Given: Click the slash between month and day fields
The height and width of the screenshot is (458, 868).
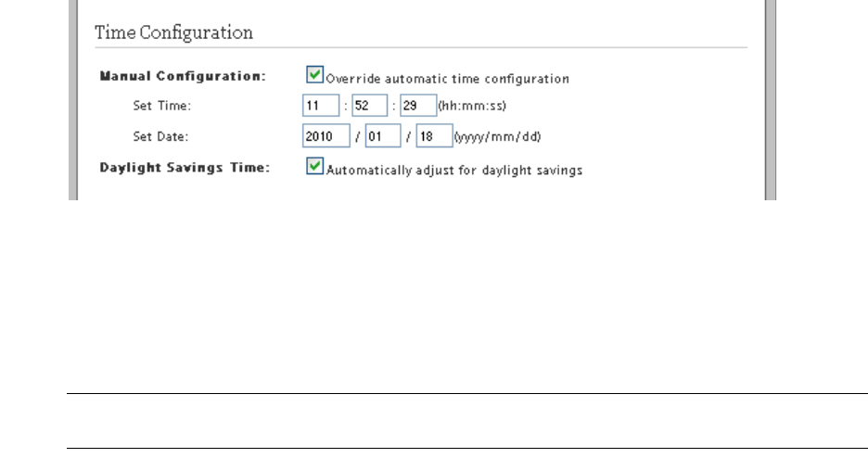Looking at the screenshot, I should click(x=406, y=137).
